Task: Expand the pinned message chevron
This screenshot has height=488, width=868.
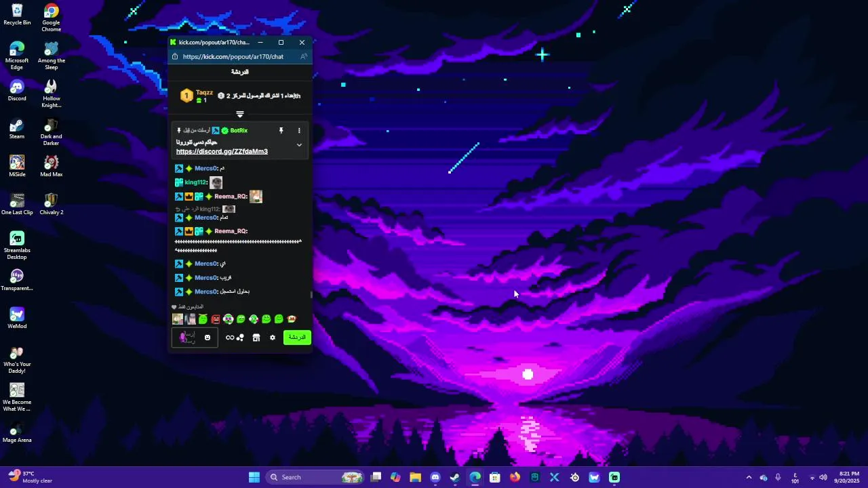Action: click(299, 145)
